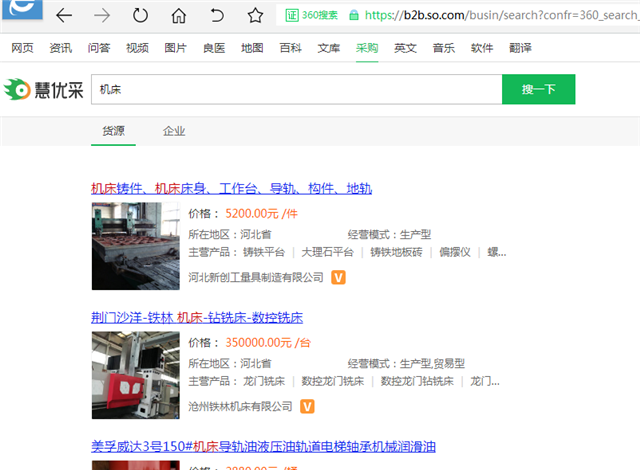Select the 货源 tab
The image size is (640, 470).
(114, 131)
